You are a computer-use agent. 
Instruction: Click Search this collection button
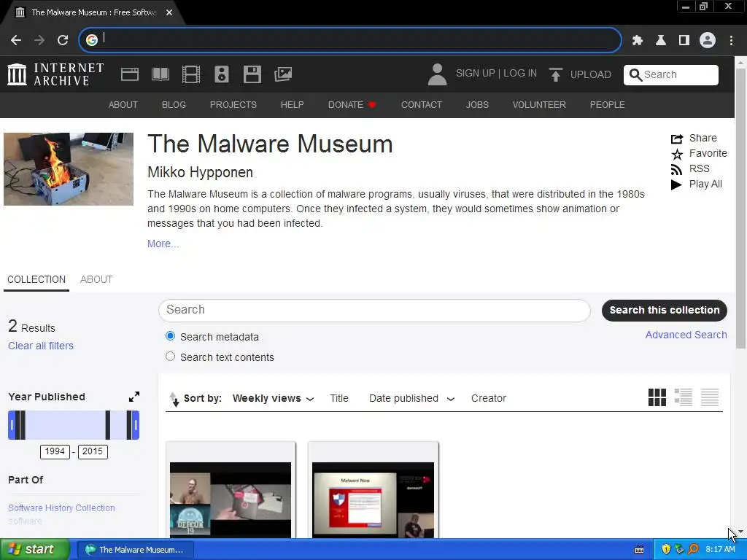coord(664,310)
